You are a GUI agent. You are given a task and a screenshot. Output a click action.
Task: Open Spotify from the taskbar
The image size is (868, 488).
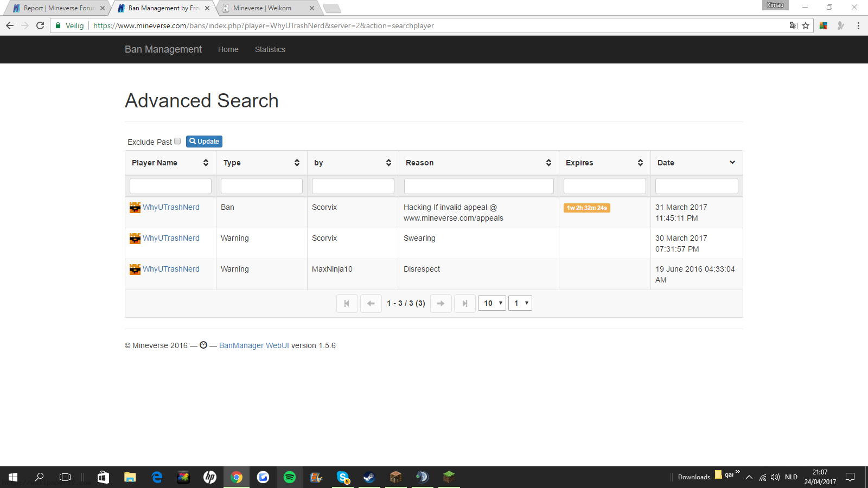(x=290, y=477)
